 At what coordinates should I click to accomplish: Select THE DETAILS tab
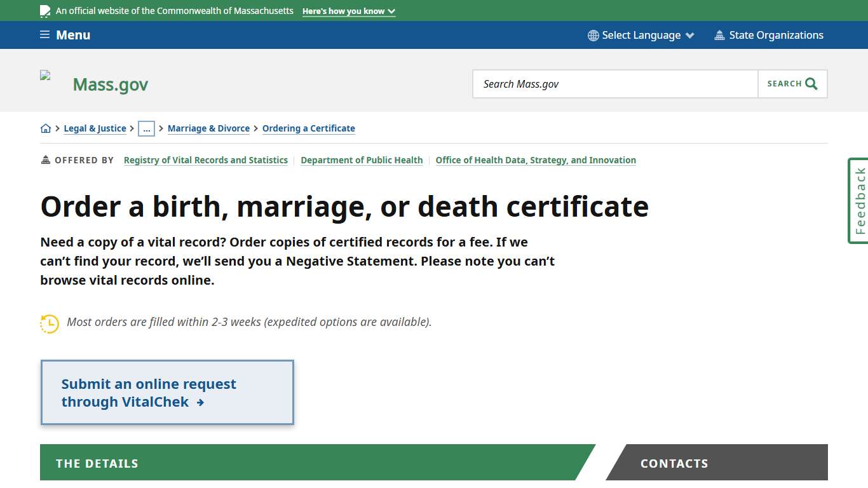point(97,463)
